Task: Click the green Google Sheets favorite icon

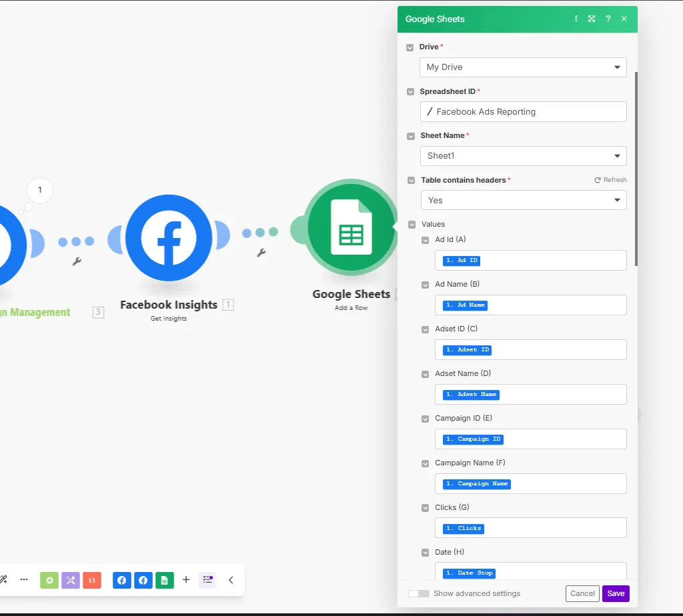Action: 165,580
